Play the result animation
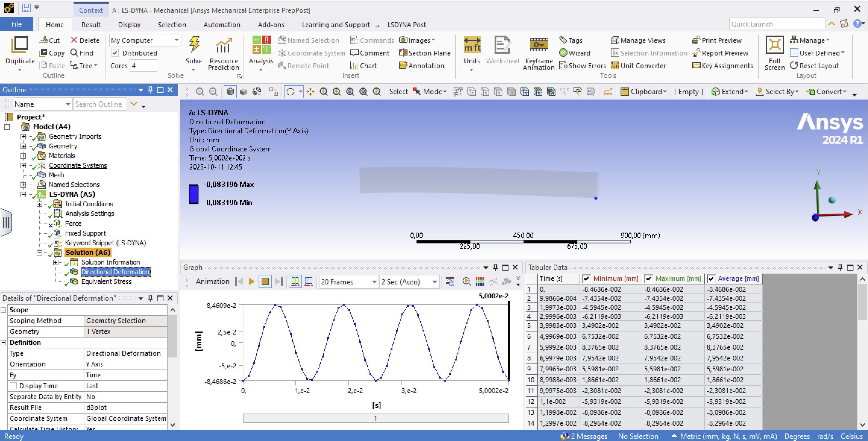Image resolution: width=868 pixels, height=441 pixels. pos(251,281)
